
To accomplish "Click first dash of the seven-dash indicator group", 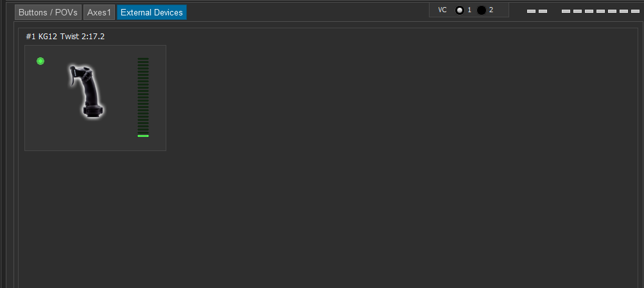I will tap(566, 11).
